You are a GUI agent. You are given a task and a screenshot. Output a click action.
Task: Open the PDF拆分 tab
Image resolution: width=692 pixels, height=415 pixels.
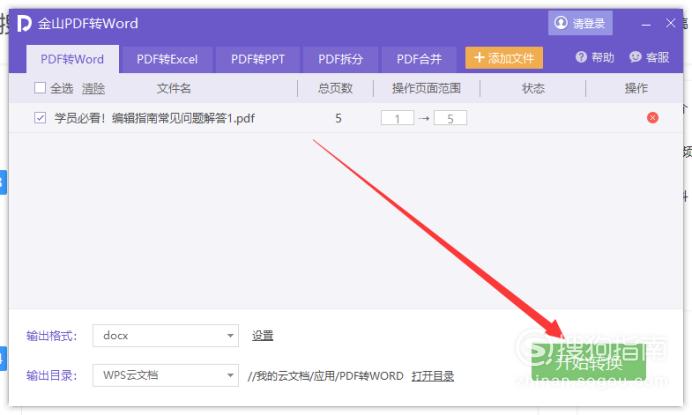click(340, 59)
